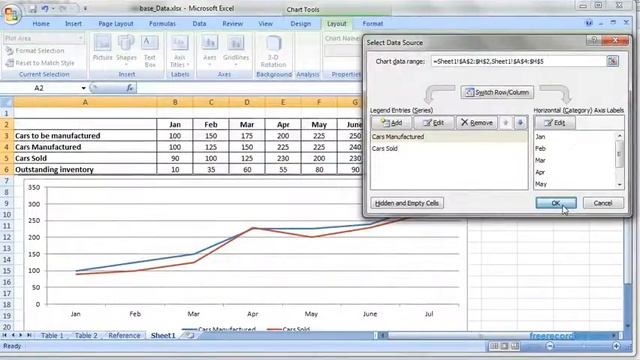Click Format Selection in Current Selection group
The height and width of the screenshot is (360, 640).
(x=35, y=51)
